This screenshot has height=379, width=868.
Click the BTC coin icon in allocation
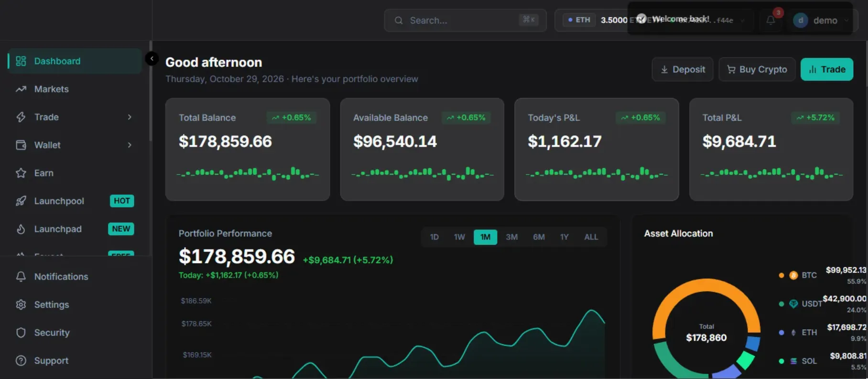pyautogui.click(x=793, y=275)
